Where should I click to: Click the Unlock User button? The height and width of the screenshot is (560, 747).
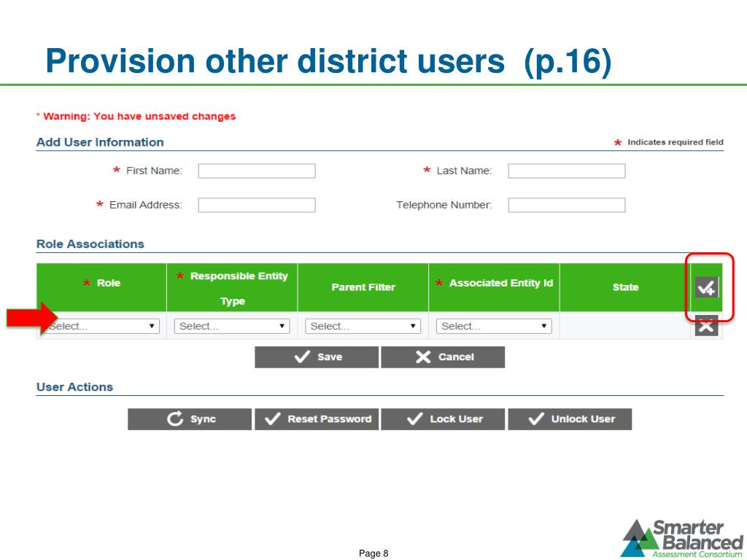(570, 419)
